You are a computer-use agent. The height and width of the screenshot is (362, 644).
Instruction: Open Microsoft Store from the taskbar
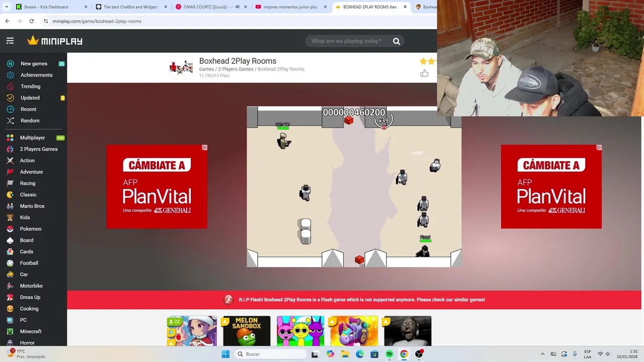pyautogui.click(x=374, y=354)
